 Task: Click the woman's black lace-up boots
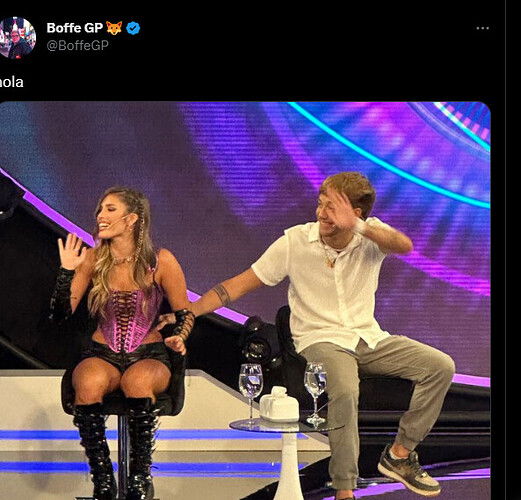117,448
